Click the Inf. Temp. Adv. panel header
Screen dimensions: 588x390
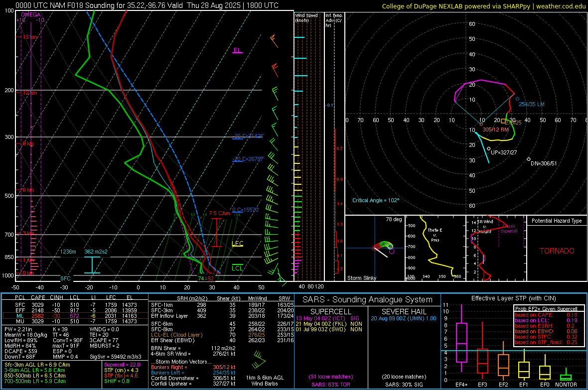point(333,20)
